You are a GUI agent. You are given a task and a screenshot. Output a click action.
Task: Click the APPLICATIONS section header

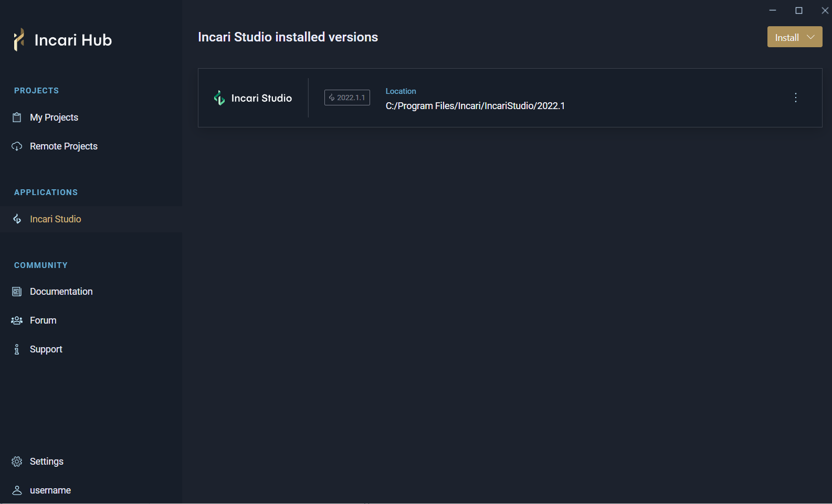(x=46, y=192)
